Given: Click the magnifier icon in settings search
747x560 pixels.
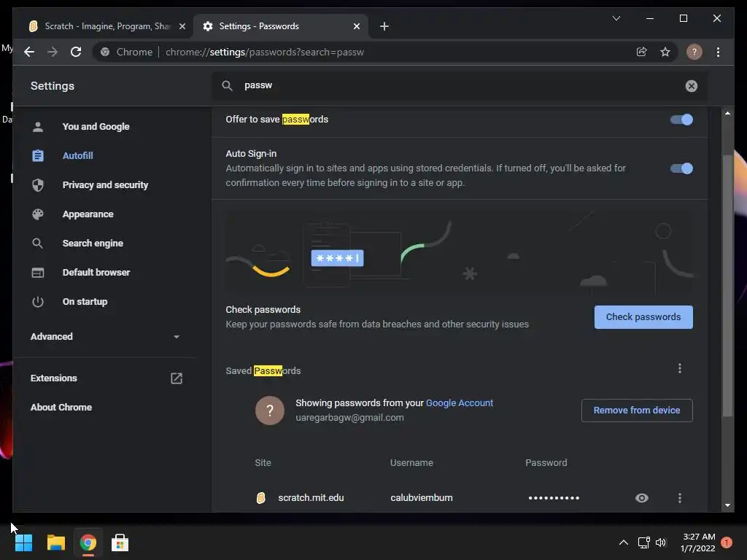Looking at the screenshot, I should pyautogui.click(x=228, y=86).
